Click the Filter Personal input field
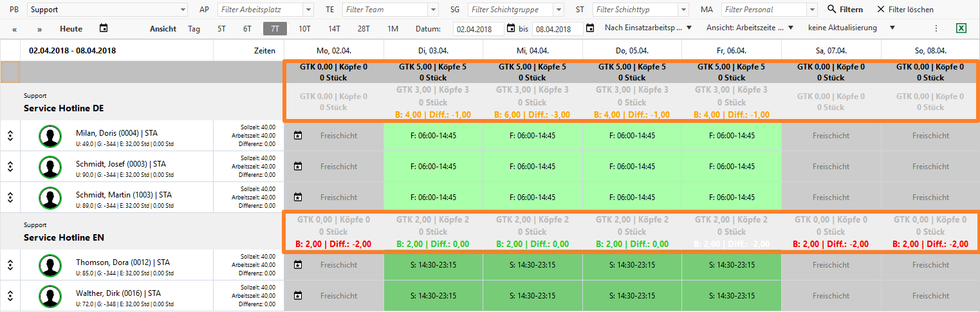 (x=764, y=10)
